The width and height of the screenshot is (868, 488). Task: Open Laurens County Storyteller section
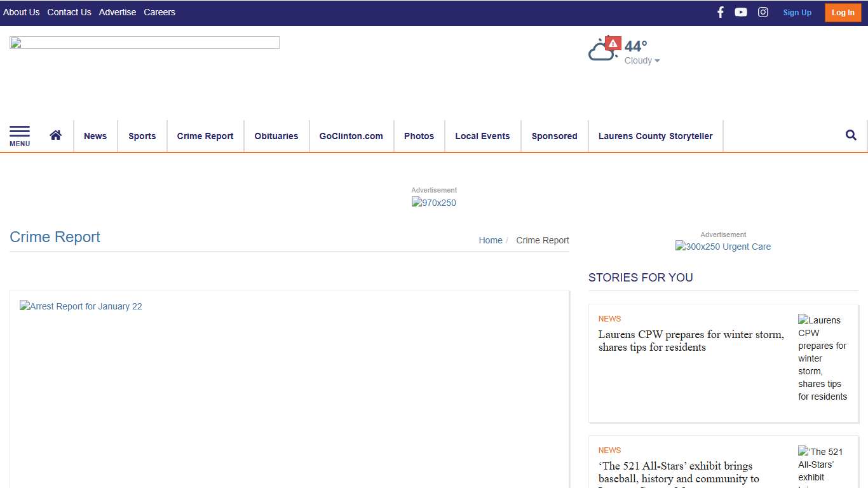pos(655,136)
